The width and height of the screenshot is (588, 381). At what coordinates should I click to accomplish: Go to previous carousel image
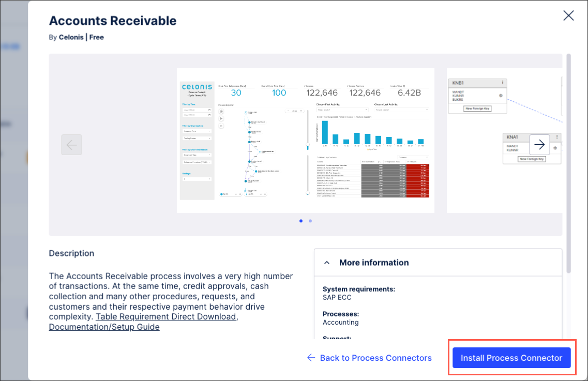coord(71,145)
